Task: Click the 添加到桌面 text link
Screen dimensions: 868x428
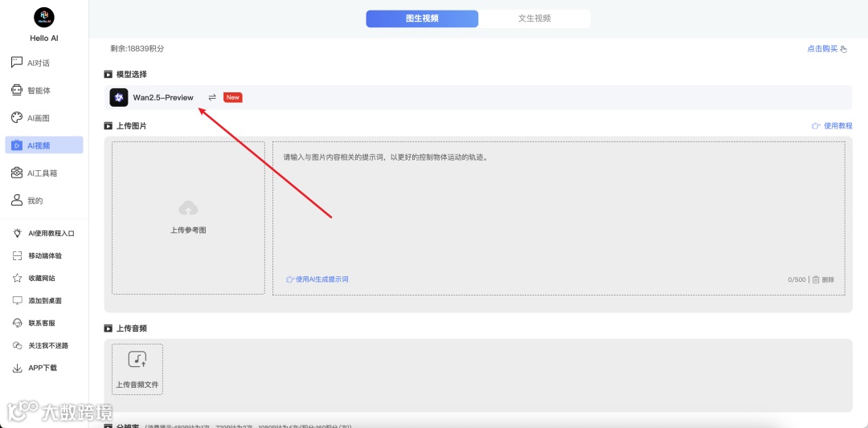Action: click(x=45, y=301)
